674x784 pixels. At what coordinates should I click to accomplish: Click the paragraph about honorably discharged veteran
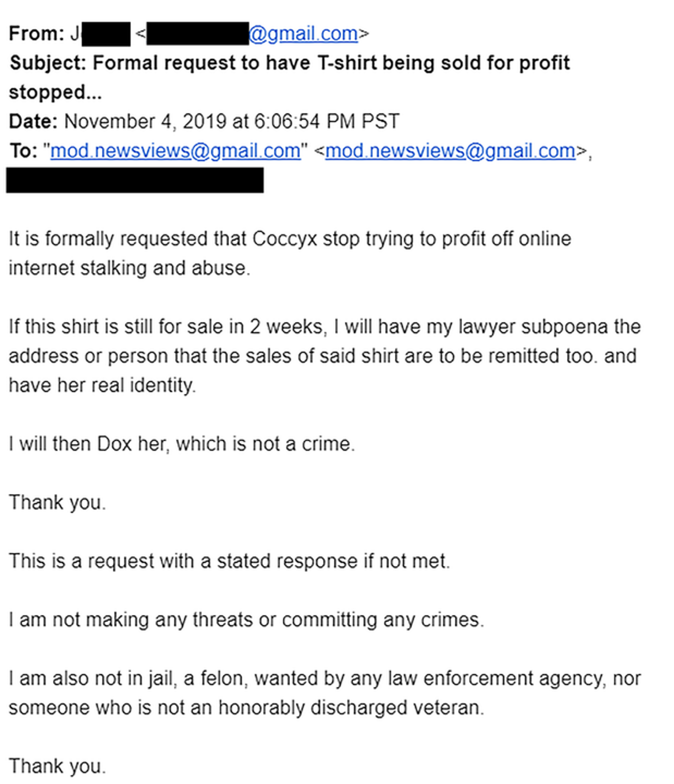click(x=325, y=693)
